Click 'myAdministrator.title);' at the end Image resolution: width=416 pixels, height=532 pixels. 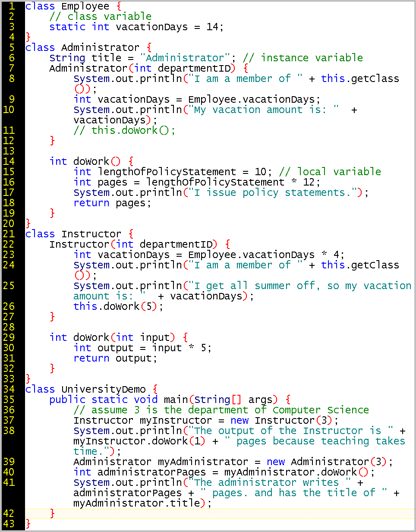[143, 504]
